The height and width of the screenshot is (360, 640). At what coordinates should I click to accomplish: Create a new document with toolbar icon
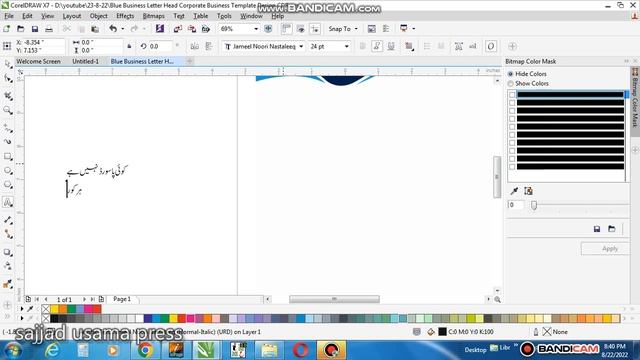[x=7, y=29]
